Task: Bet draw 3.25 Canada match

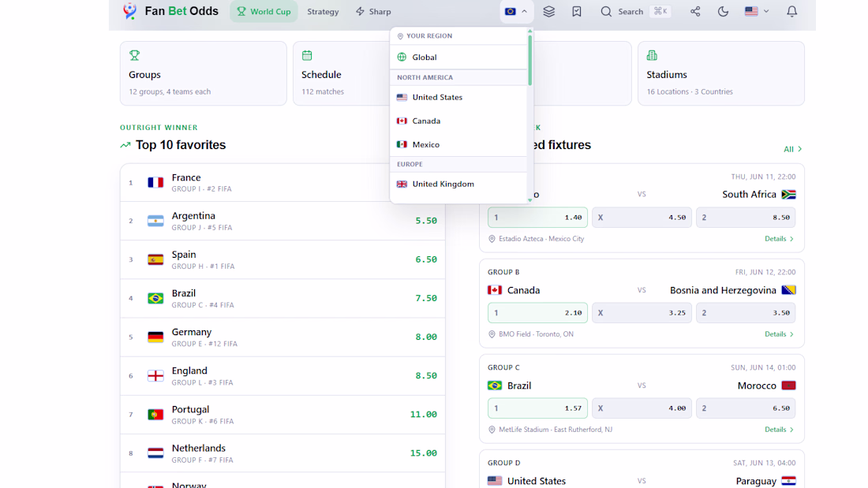Action: [642, 313]
